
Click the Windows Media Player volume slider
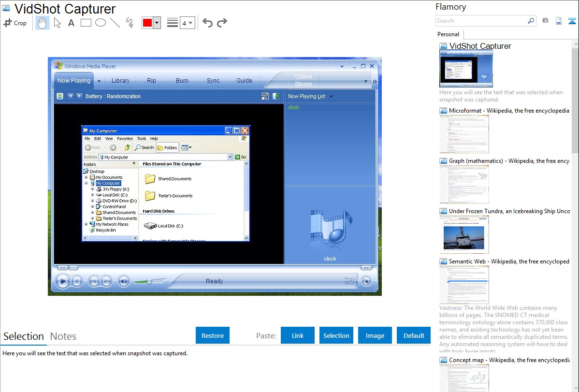tap(149, 281)
